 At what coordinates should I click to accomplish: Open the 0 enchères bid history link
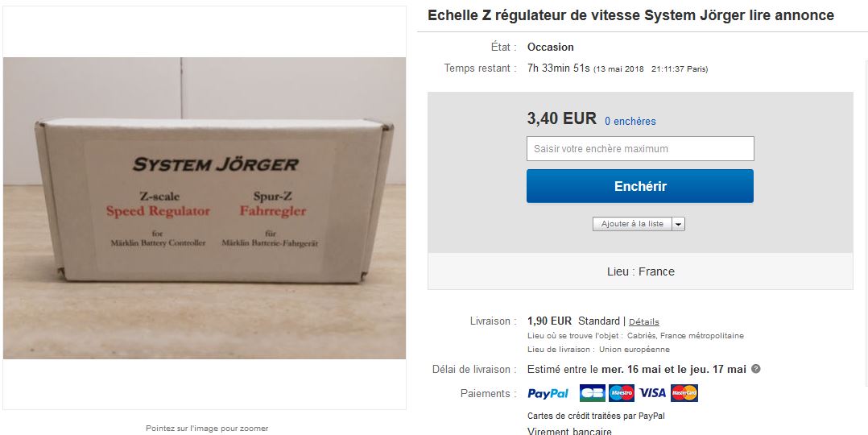630,122
